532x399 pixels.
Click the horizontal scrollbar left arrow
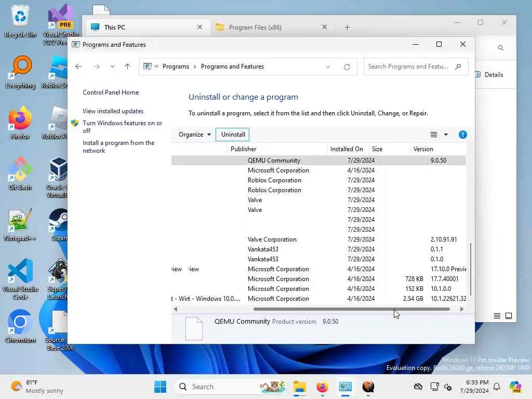click(176, 309)
